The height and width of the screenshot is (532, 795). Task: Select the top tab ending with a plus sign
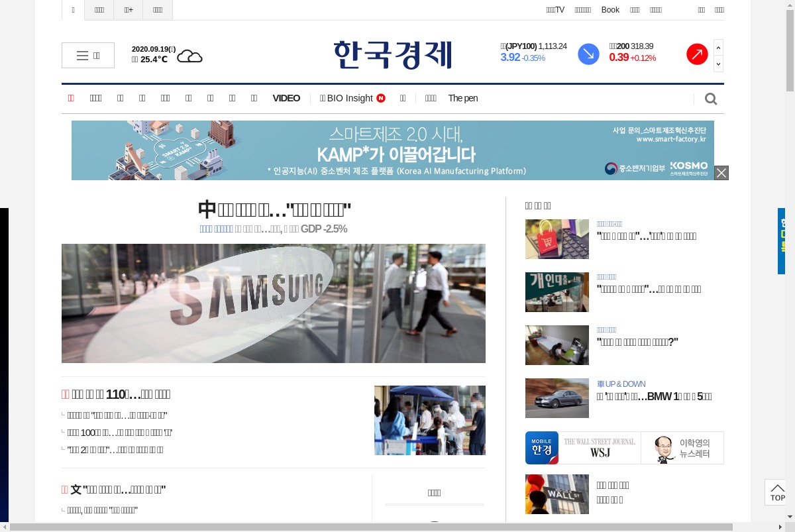[x=129, y=10]
